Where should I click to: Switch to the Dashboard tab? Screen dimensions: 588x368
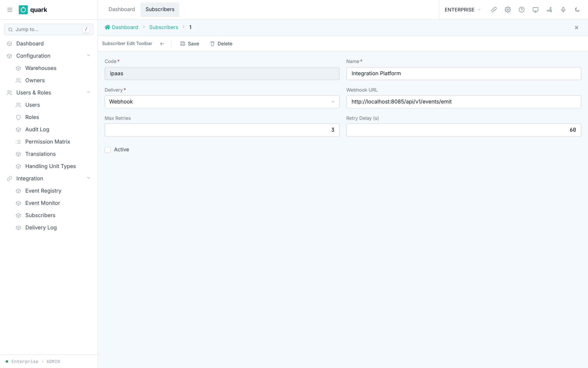pyautogui.click(x=121, y=9)
